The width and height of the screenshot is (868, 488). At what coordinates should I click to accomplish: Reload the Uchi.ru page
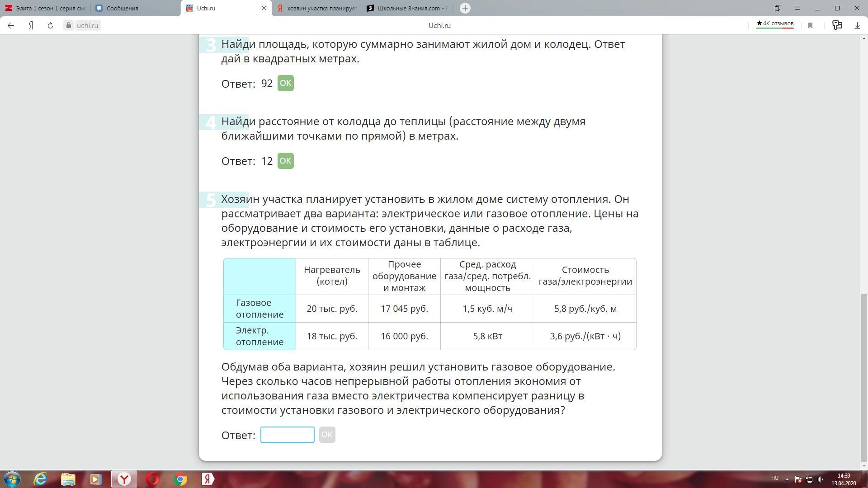click(x=50, y=26)
